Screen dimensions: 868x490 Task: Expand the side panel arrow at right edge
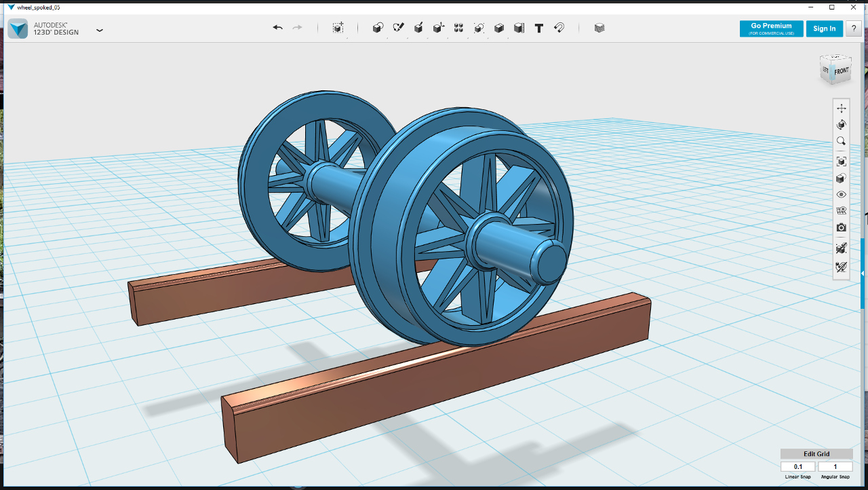[x=863, y=273]
